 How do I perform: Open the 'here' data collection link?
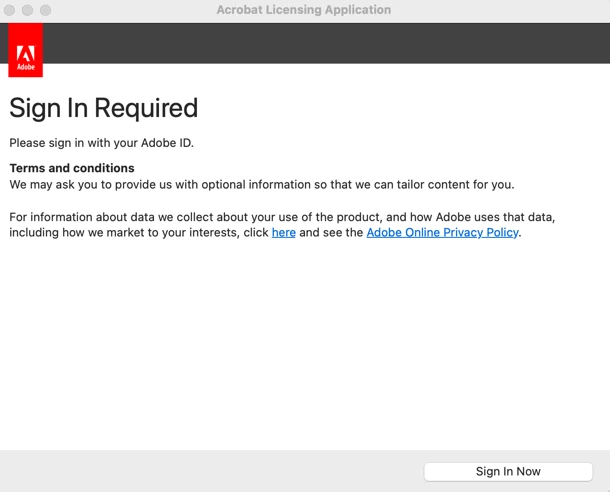coord(284,233)
